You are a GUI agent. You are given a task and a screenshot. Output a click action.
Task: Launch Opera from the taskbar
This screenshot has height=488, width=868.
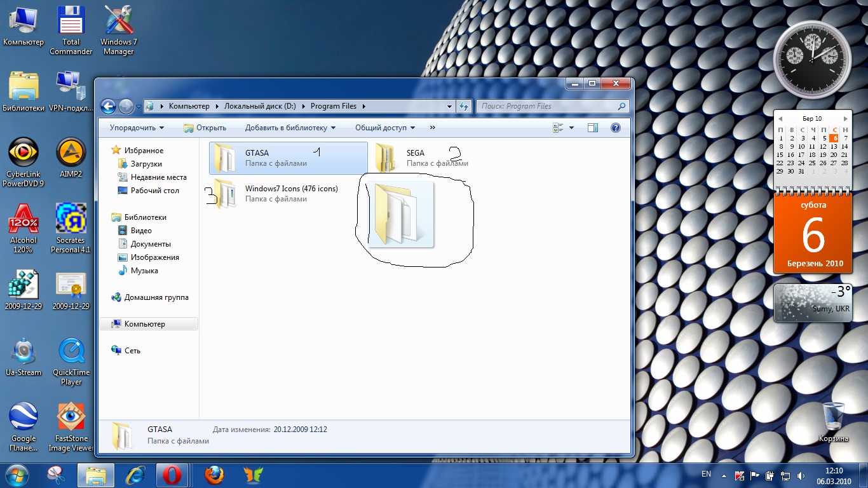point(172,475)
